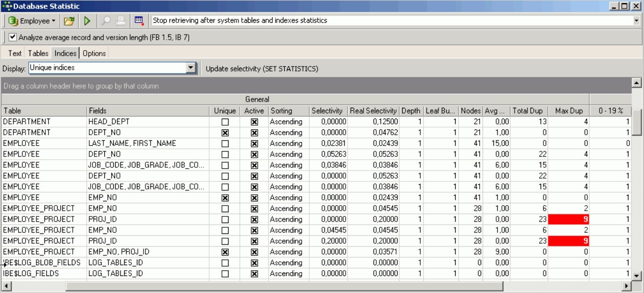Sort by the Real Selectivity column header
The height and width of the screenshot is (293, 644).
(373, 111)
